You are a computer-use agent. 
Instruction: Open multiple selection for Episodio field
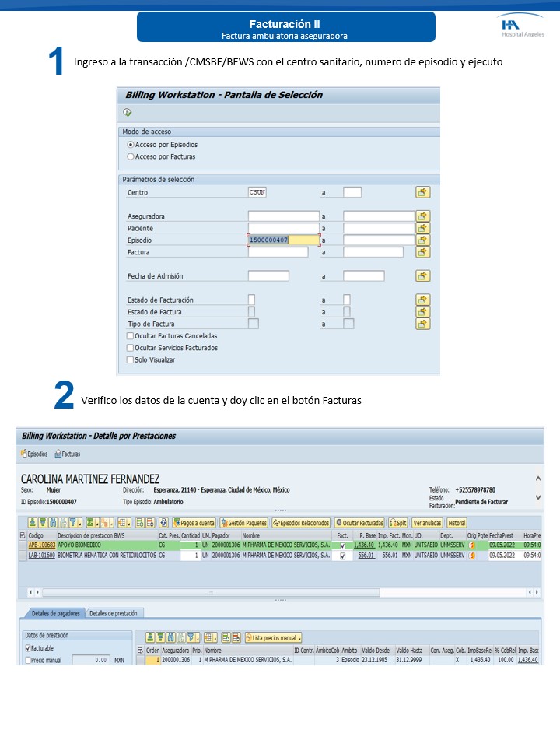pyautogui.click(x=422, y=240)
